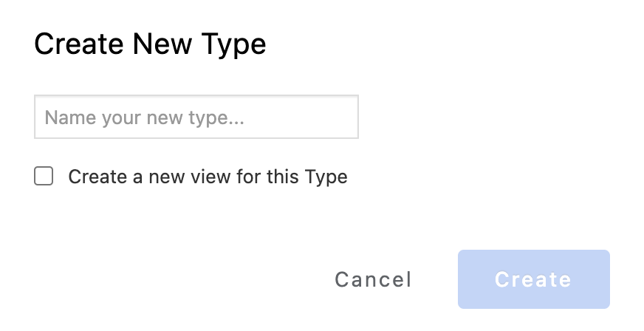Check the box for creating a new view
644x331 pixels.
coord(44,177)
